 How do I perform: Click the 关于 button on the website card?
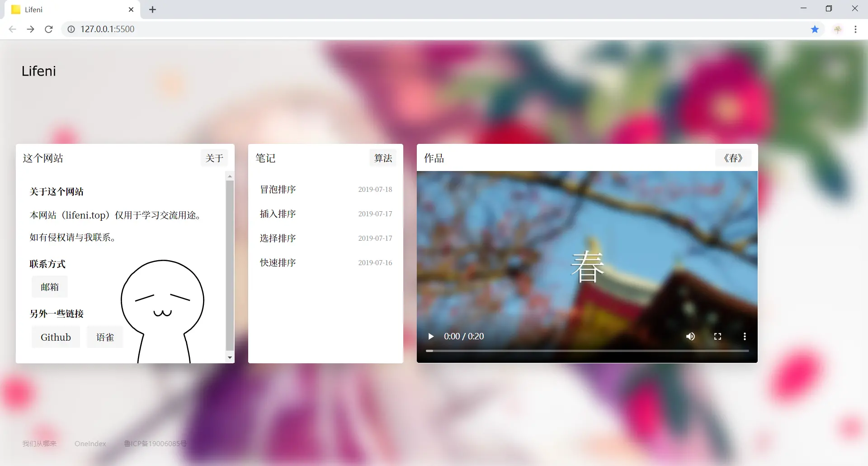[x=214, y=158]
